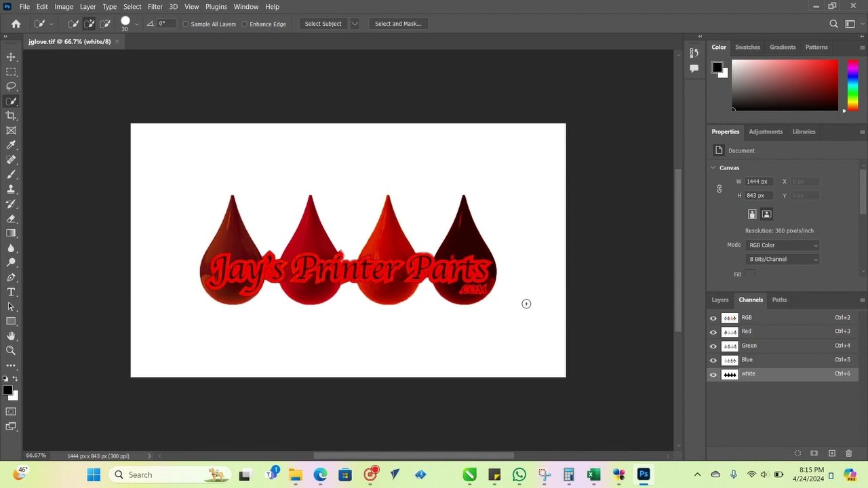Click the Select and Mask button
This screenshot has height=488, width=868.
[x=398, y=24]
